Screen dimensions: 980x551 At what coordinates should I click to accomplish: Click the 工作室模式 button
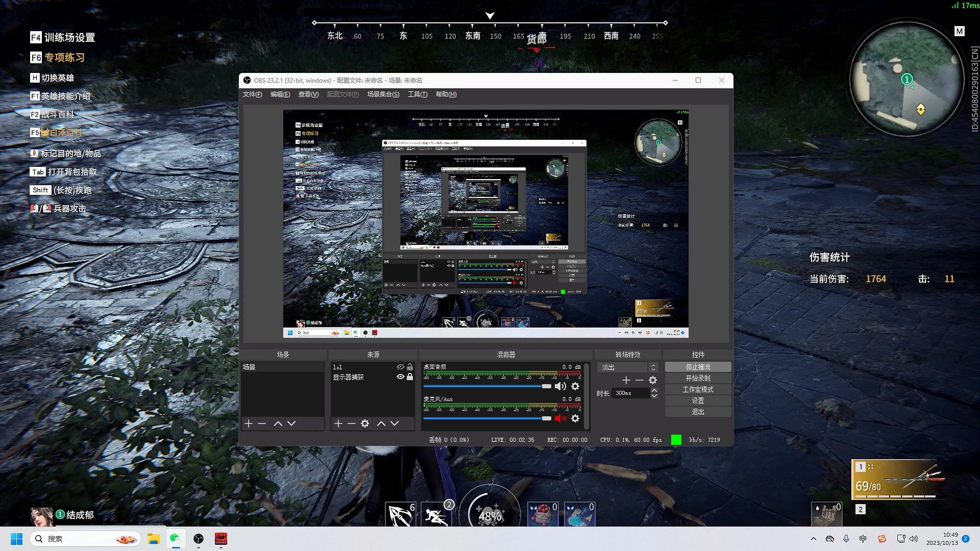pyautogui.click(x=698, y=389)
